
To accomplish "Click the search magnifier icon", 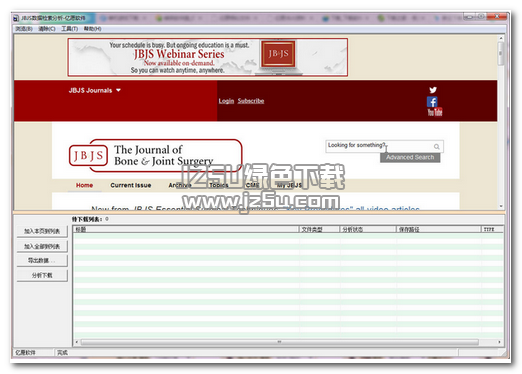I will point(436,146).
